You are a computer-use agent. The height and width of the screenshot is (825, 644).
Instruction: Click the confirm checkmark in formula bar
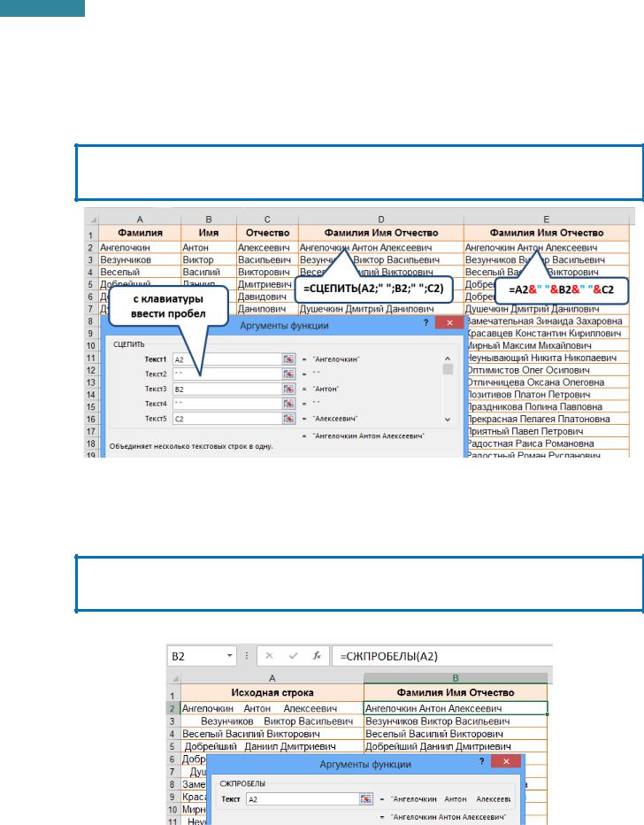coord(294,656)
